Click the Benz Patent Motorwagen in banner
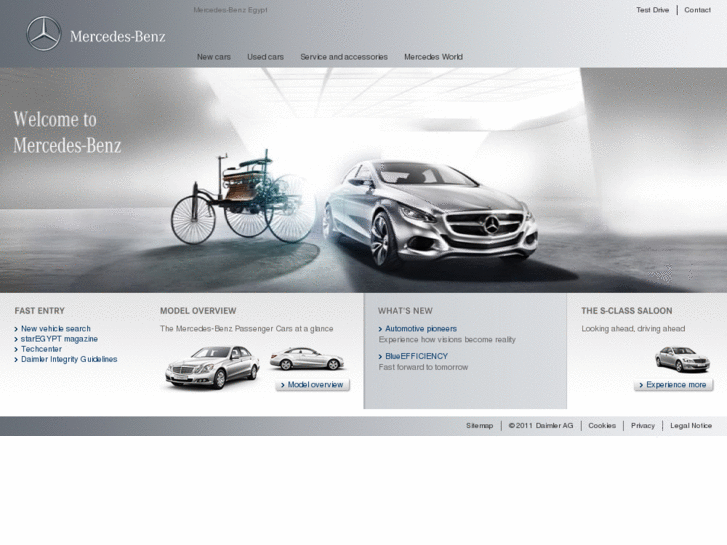727x545 pixels. pos(244,197)
